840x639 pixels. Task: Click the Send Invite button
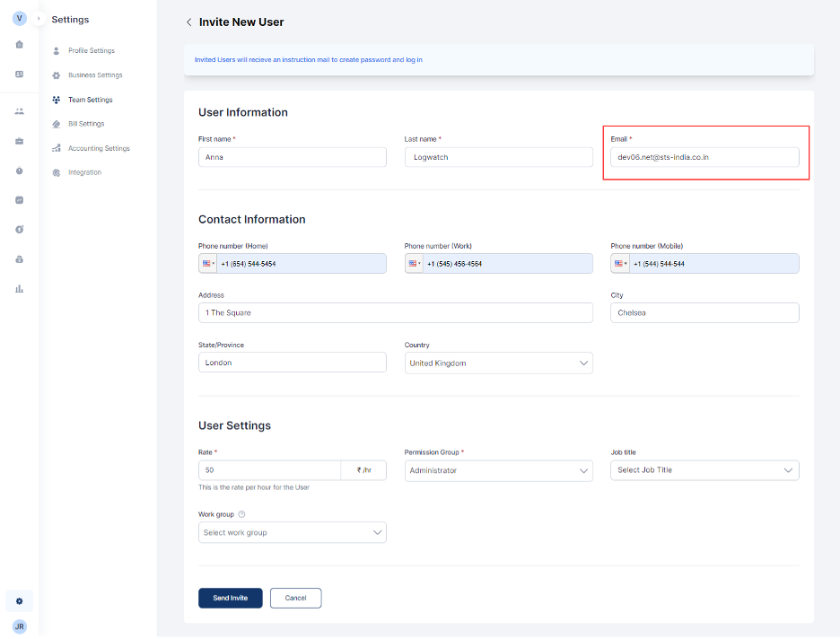tap(230, 598)
